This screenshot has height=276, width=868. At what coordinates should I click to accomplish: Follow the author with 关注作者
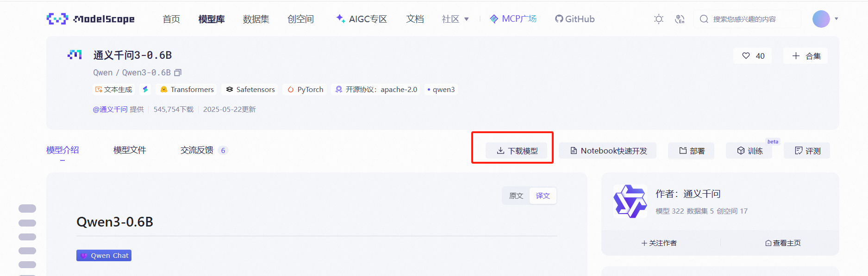[659, 243]
